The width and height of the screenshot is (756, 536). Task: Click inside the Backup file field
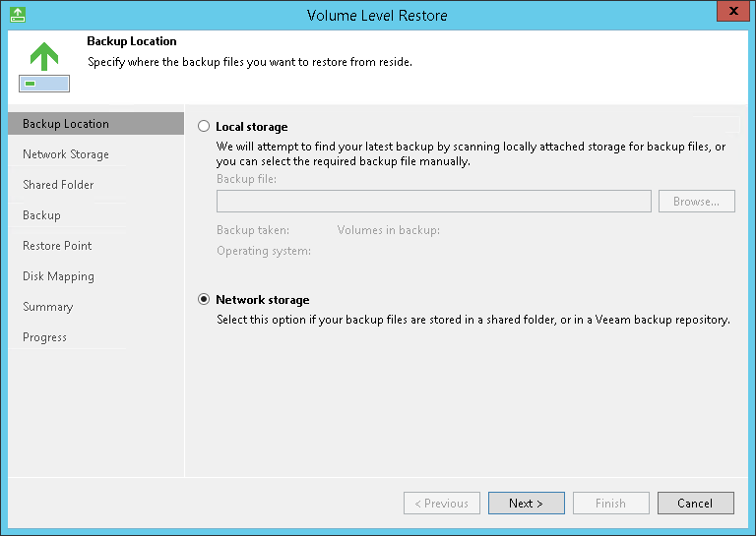tap(433, 202)
